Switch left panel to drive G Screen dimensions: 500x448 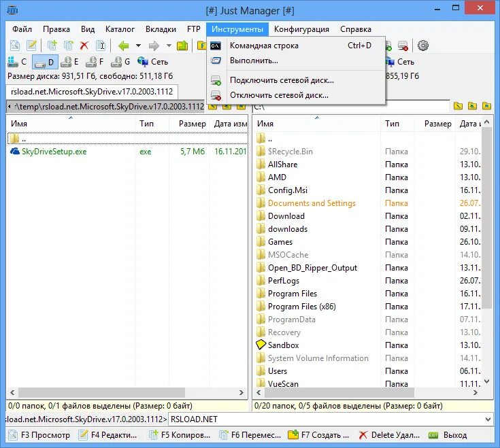tap(120, 62)
